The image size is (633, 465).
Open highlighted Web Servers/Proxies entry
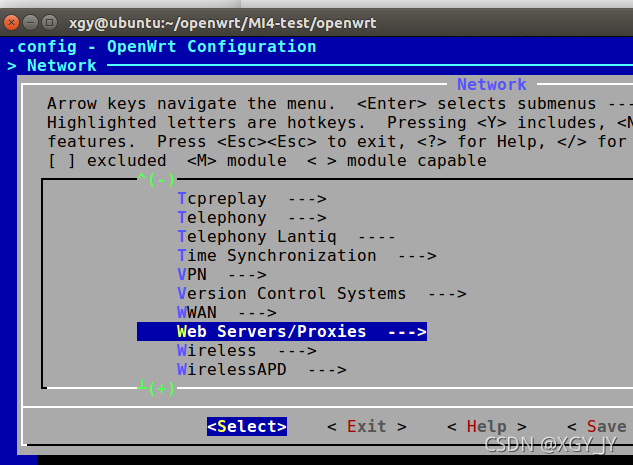coord(282,332)
